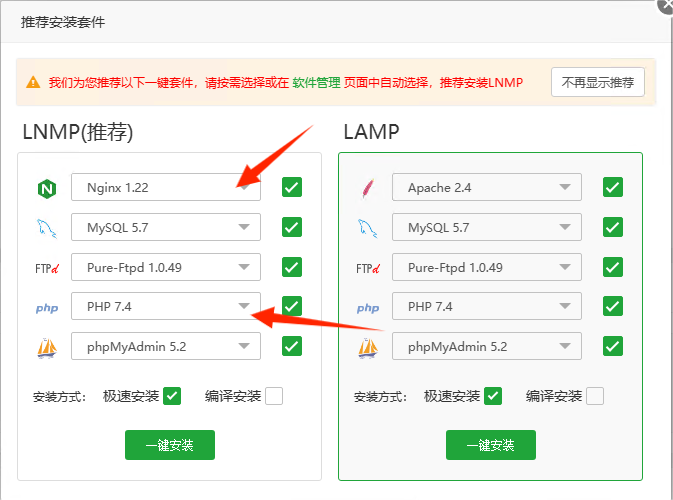Viewport: 673px width, 500px height.
Task: Open the LAMP PHP 7.4 version dropdown
Action: (487, 306)
